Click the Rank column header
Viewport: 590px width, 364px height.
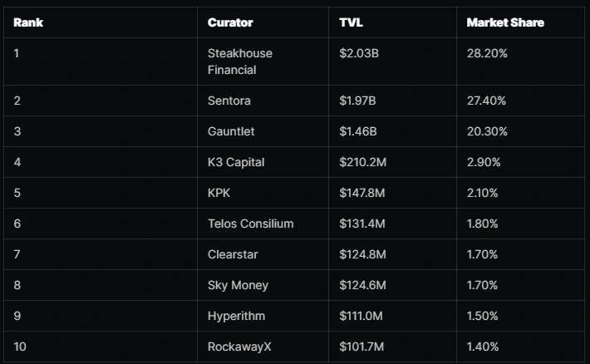point(28,22)
